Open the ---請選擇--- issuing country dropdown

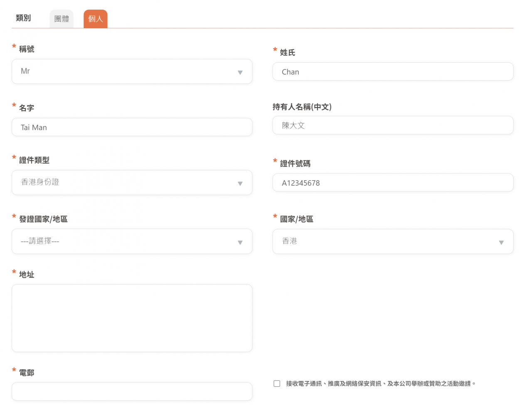point(125,241)
